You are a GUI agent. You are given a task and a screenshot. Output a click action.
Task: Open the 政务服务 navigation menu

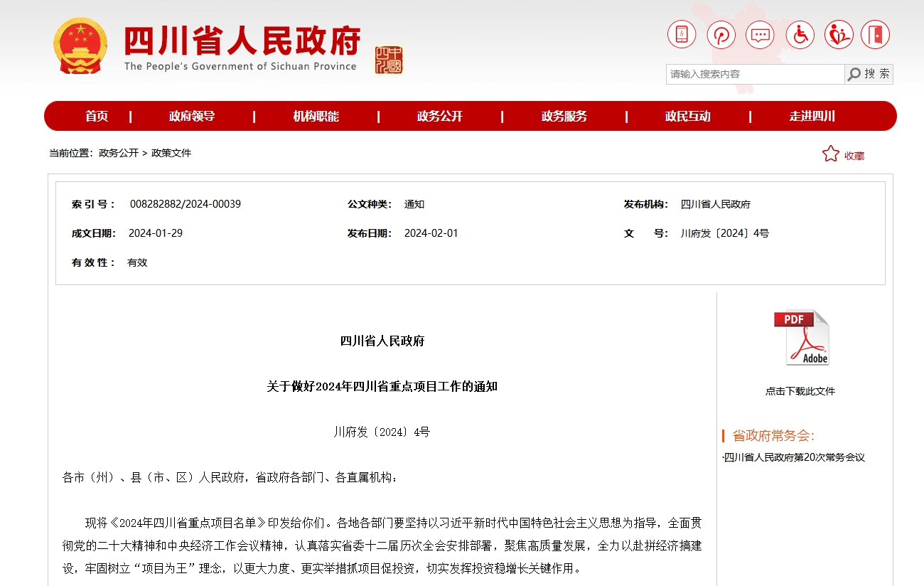(564, 115)
